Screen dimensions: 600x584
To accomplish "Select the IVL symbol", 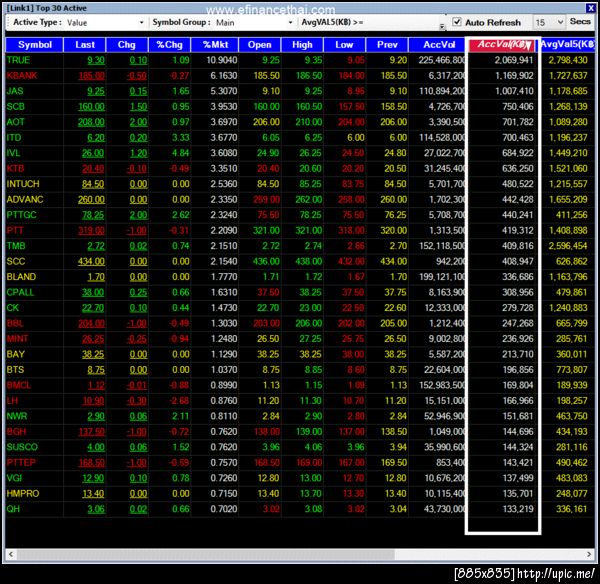I will [13, 153].
